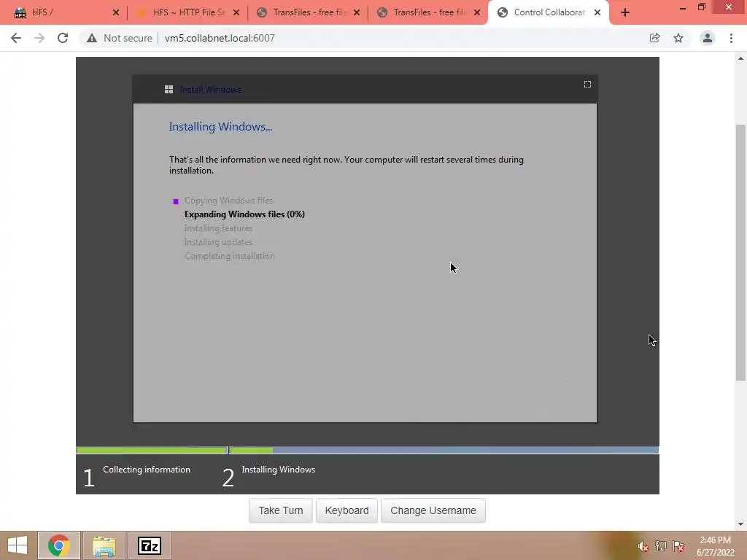Click Collecting information stage label
The height and width of the screenshot is (560, 747).
(146, 470)
